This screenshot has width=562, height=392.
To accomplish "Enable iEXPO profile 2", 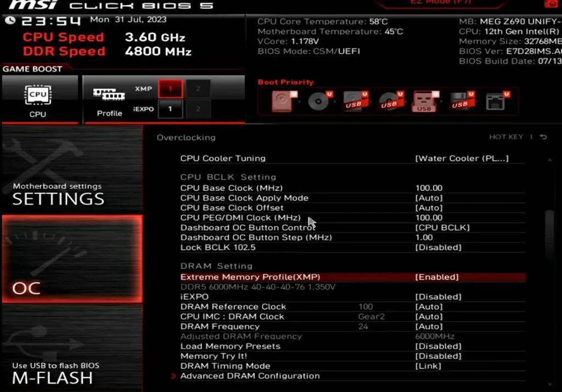I will pos(198,109).
